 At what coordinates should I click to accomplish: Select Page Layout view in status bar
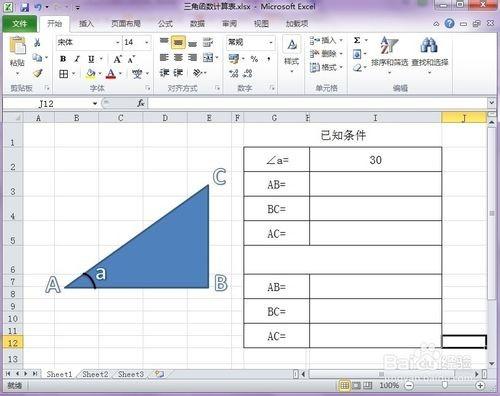pyautogui.click(x=356, y=386)
